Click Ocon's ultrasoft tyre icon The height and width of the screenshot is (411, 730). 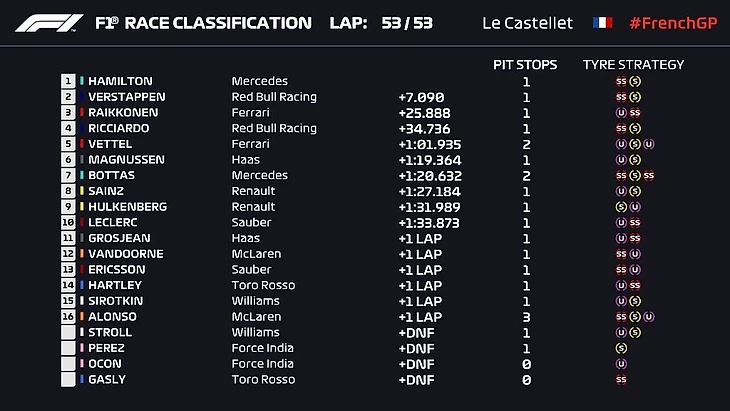(x=621, y=364)
